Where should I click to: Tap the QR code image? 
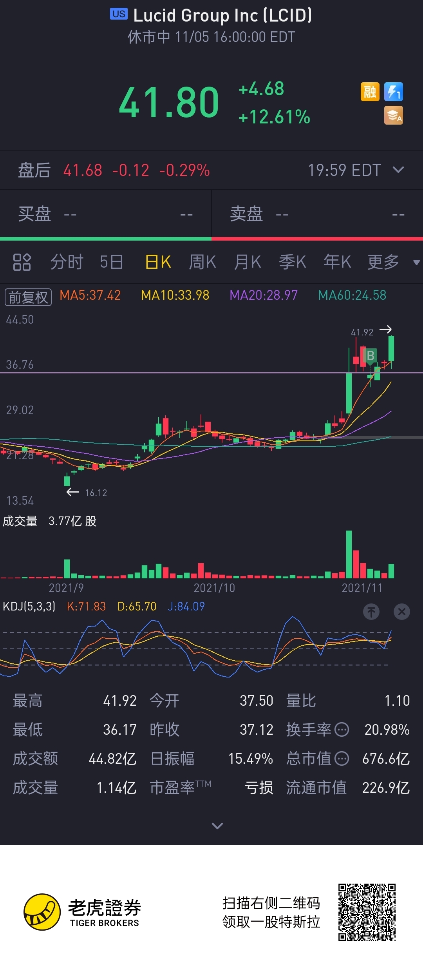click(x=367, y=912)
